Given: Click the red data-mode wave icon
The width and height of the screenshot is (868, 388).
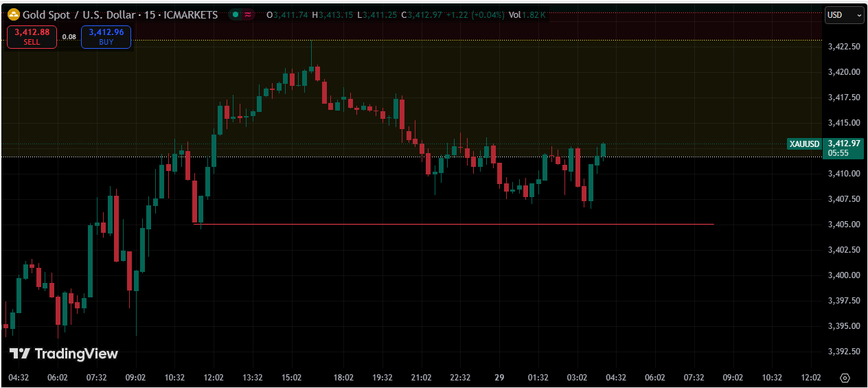Looking at the screenshot, I should click(x=247, y=14).
